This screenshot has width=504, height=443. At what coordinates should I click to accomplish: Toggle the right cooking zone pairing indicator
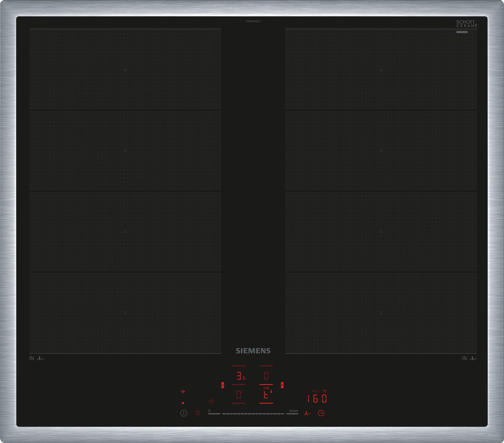[282, 385]
